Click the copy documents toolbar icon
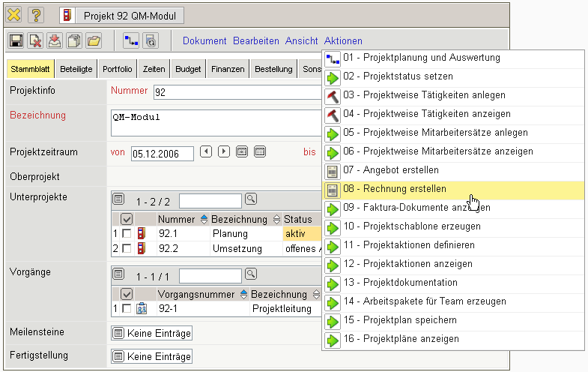 74,41
